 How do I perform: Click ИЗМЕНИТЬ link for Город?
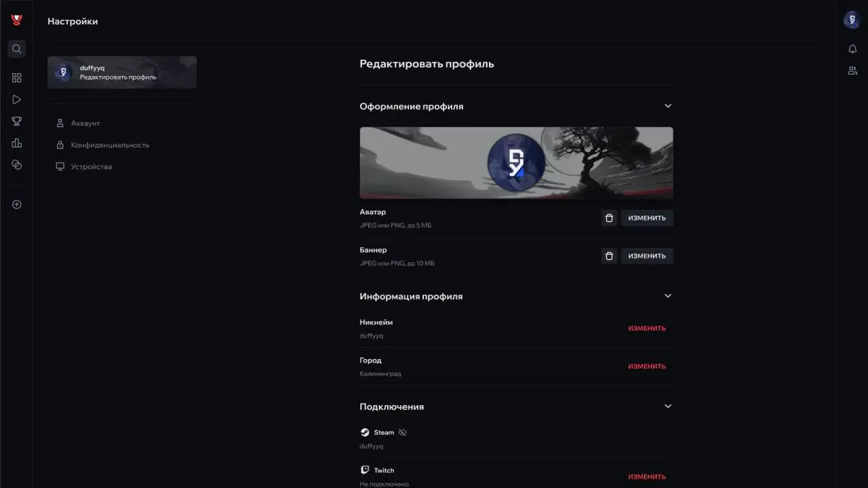point(647,367)
